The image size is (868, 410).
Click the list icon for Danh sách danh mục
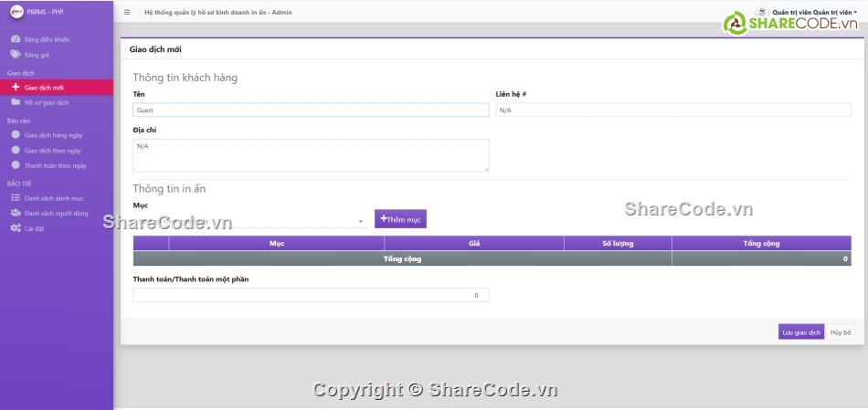coord(16,197)
